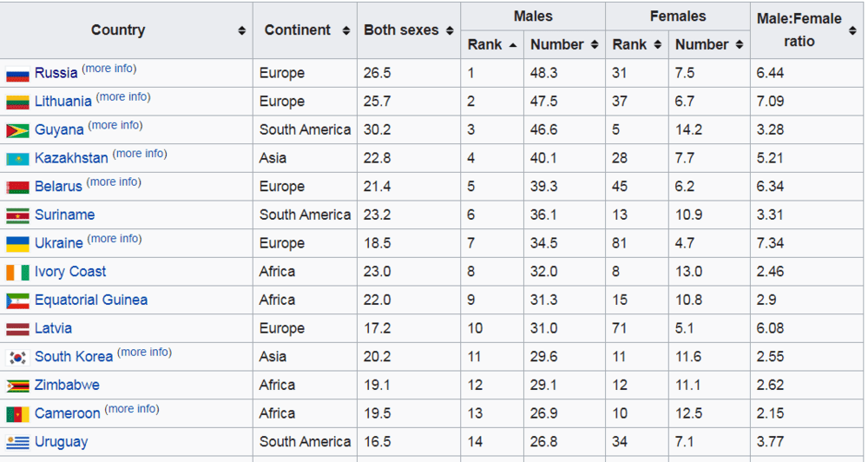Click the Kazakhstan flag icon
Image resolution: width=868 pixels, height=462 pixels.
pyautogui.click(x=17, y=159)
